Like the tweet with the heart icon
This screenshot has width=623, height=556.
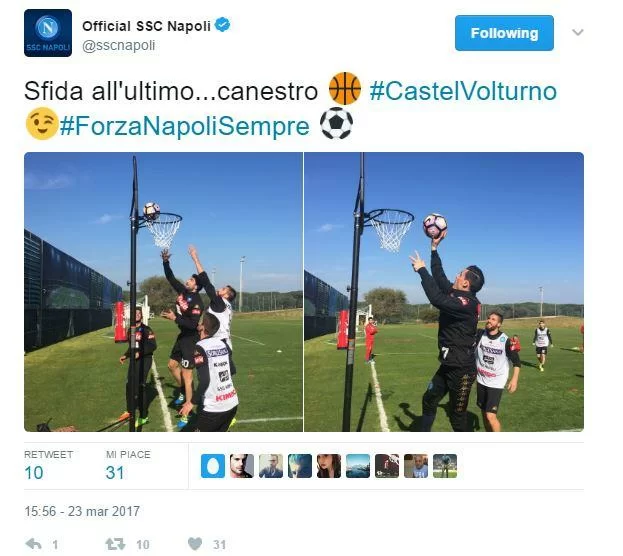click(x=195, y=544)
